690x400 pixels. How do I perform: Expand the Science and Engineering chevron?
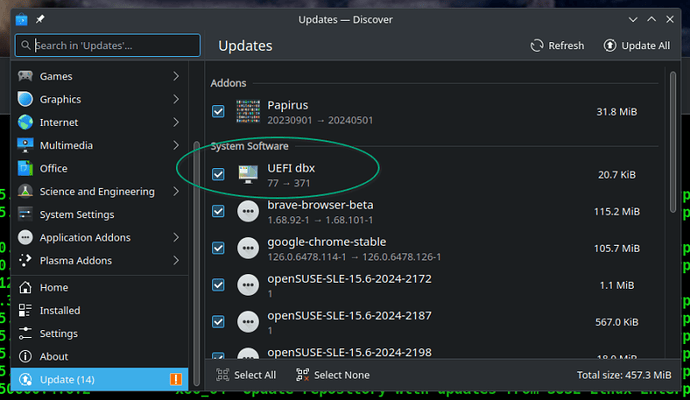tap(175, 191)
